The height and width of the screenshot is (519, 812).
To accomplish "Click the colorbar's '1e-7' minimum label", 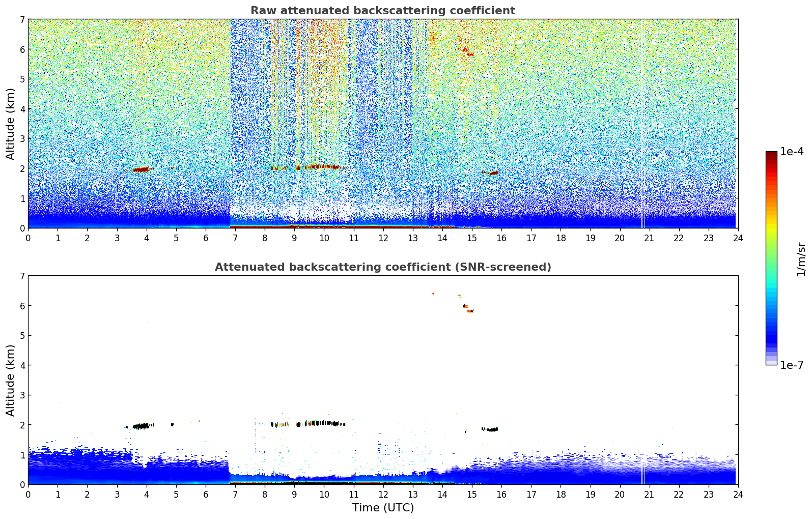I will 792,365.
